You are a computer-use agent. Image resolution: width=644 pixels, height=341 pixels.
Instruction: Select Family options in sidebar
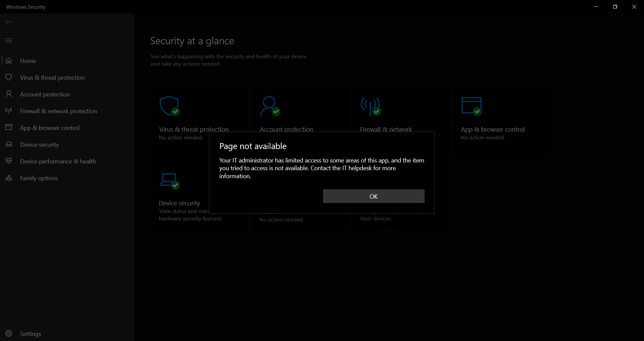[67, 178]
